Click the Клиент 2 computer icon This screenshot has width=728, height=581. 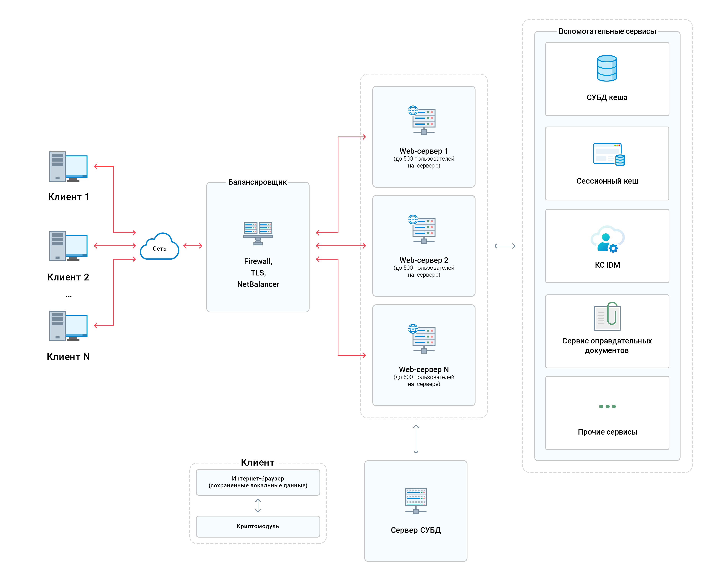pyautogui.click(x=68, y=246)
